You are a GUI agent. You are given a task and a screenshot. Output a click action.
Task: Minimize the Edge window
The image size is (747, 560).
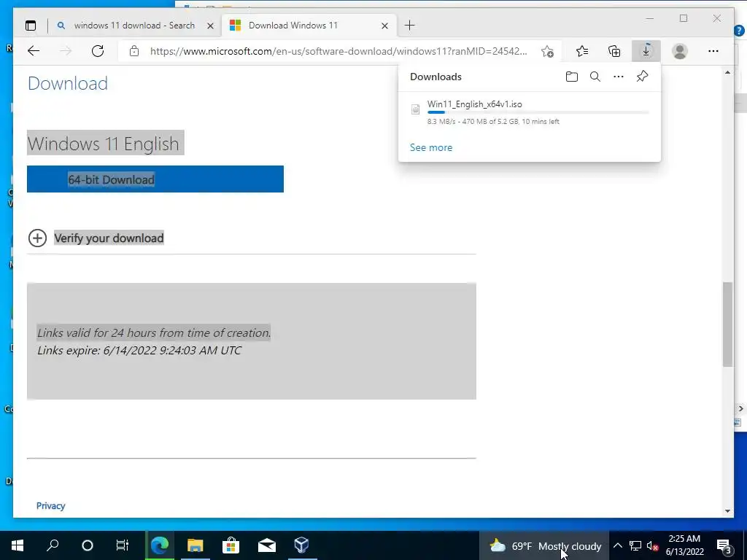[x=650, y=18]
